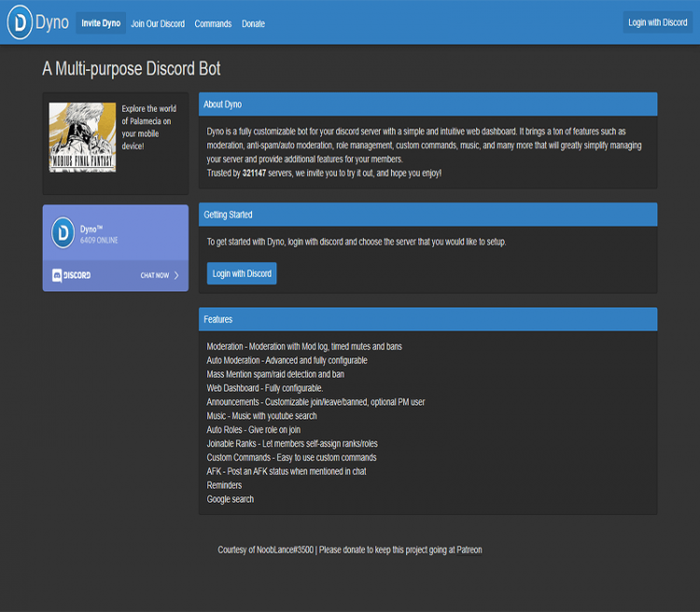
Task: Select Donate in the navigation bar
Action: tap(253, 23)
